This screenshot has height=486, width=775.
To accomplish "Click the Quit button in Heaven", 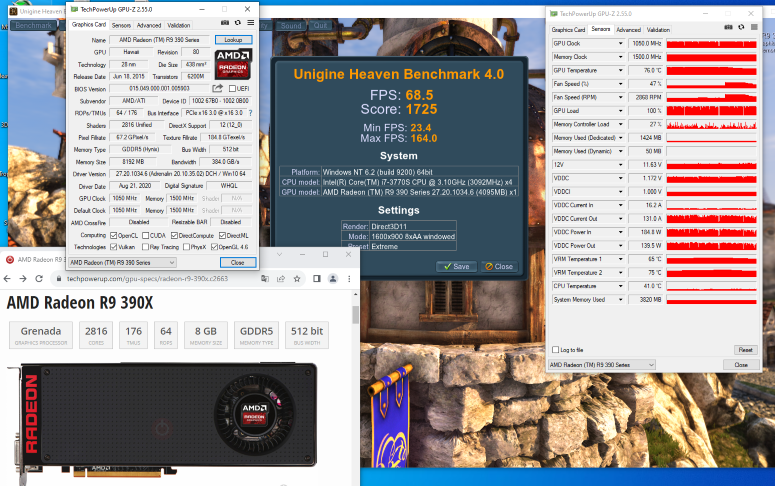I will coord(320,25).
